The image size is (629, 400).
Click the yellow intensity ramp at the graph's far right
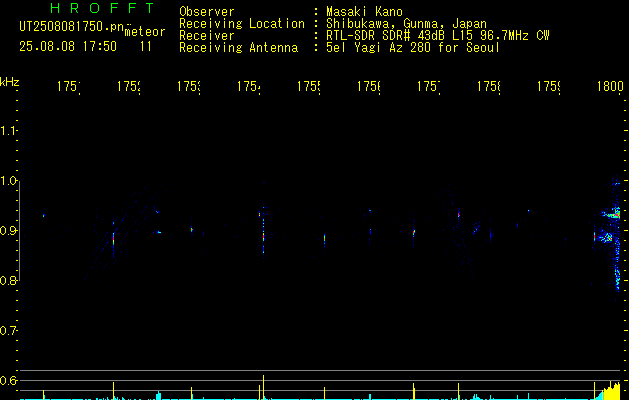611,391
